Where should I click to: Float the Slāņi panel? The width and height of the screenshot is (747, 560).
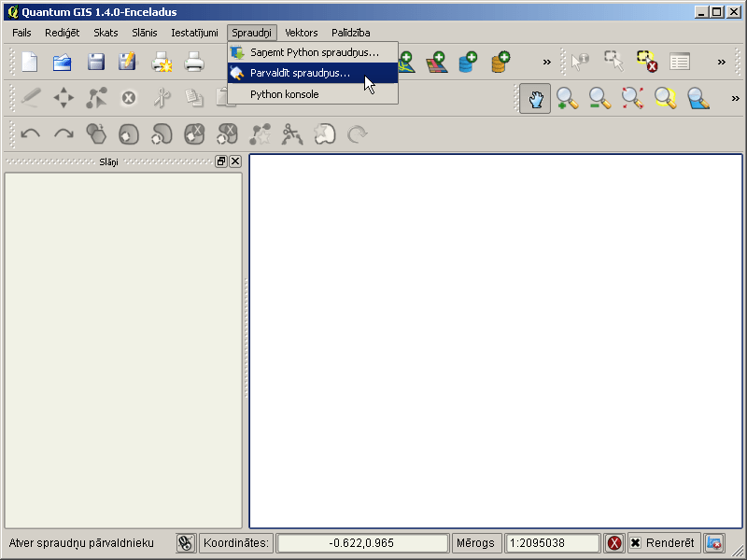pyautogui.click(x=220, y=161)
